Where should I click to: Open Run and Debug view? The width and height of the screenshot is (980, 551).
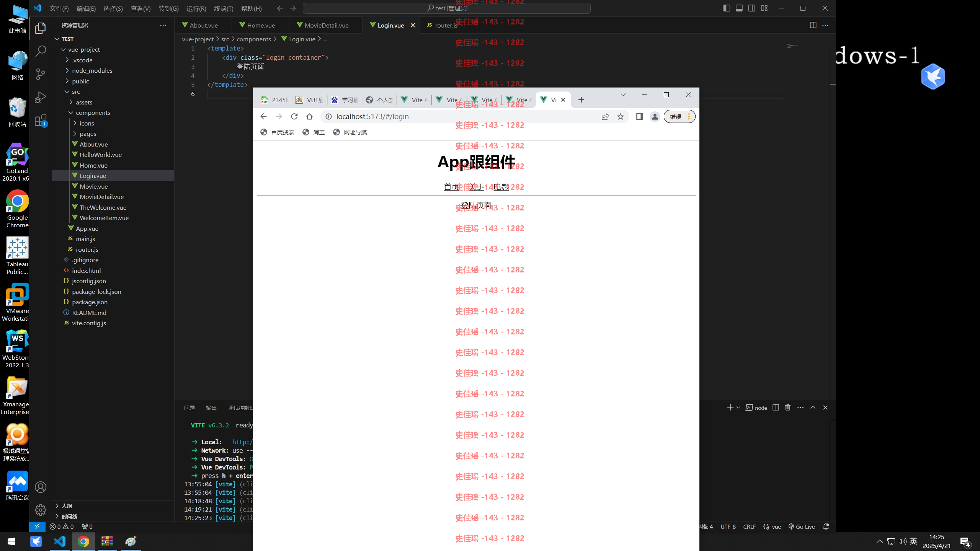(41, 97)
